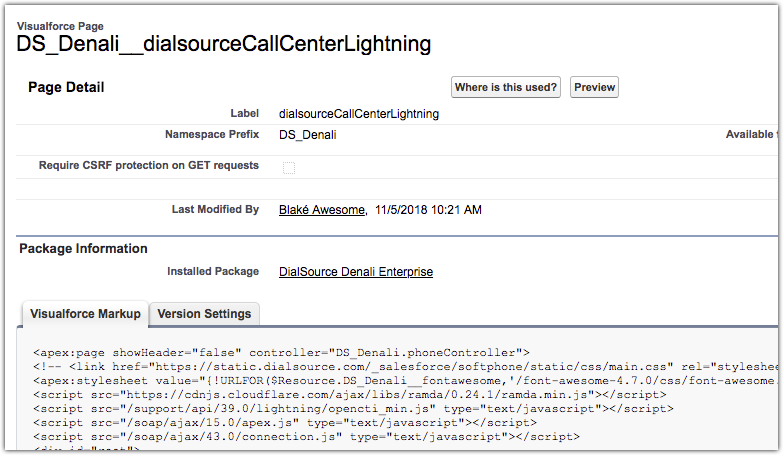Image resolution: width=783 pixels, height=455 pixels.
Task: Click the page title DS_Denali__dialsourceCallCenterLightning
Action: (x=224, y=44)
